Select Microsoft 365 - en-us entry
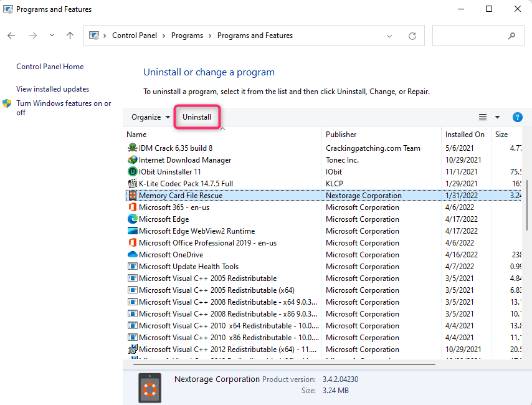532x405 pixels. pos(176,207)
